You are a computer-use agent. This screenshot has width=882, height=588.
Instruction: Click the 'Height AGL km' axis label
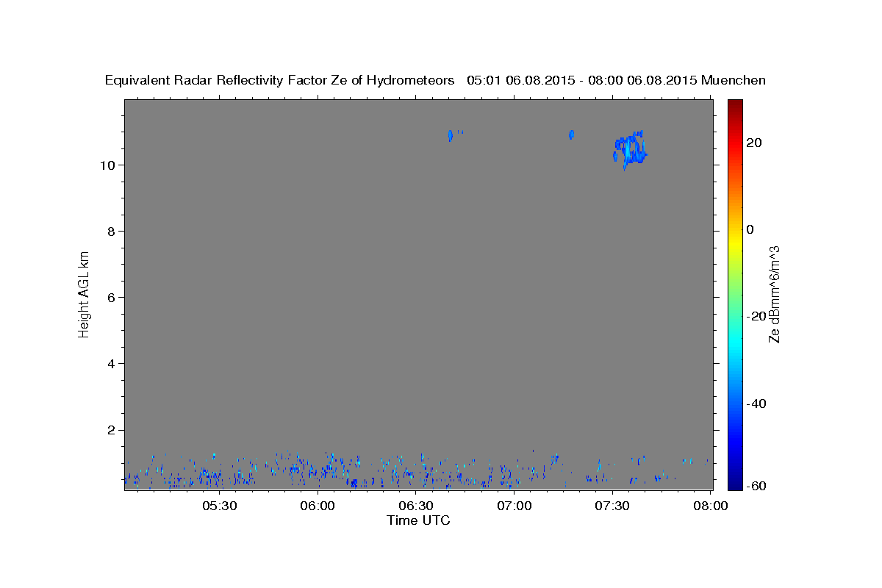pos(85,294)
